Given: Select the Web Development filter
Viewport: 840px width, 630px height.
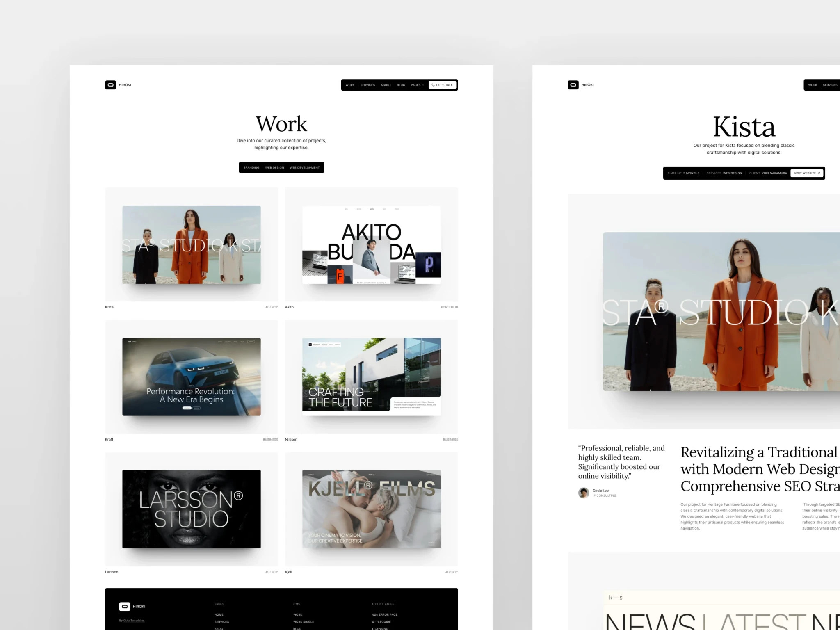Looking at the screenshot, I should tap(304, 167).
